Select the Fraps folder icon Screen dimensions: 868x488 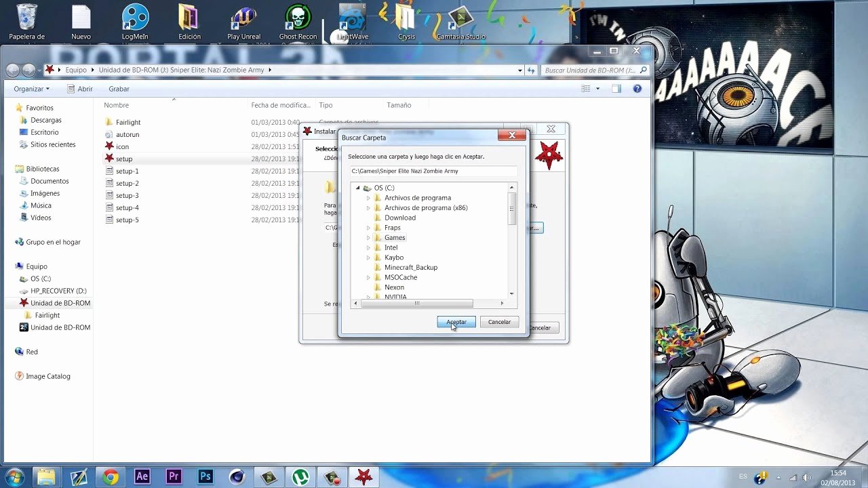(x=378, y=228)
